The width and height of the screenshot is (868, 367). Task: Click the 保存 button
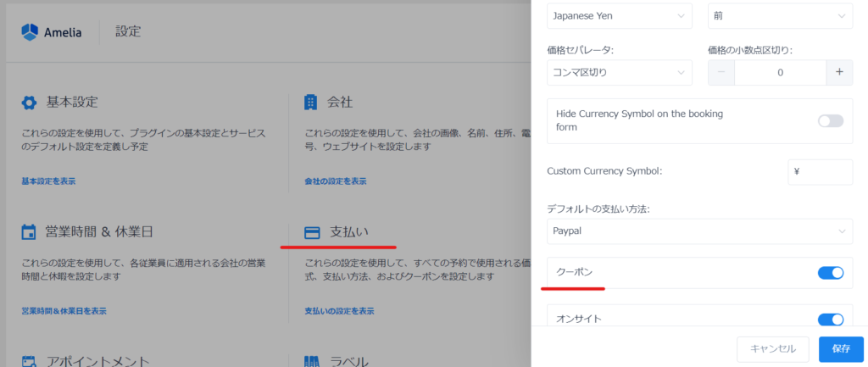tap(841, 348)
